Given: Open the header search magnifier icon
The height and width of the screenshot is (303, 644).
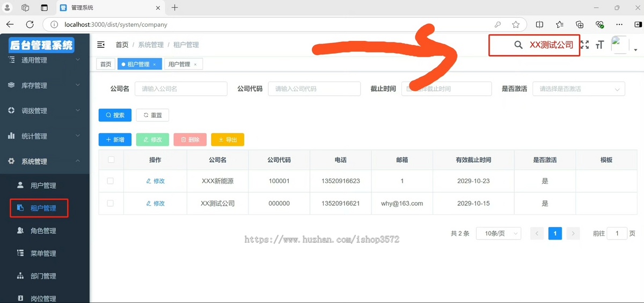Looking at the screenshot, I should (x=518, y=45).
